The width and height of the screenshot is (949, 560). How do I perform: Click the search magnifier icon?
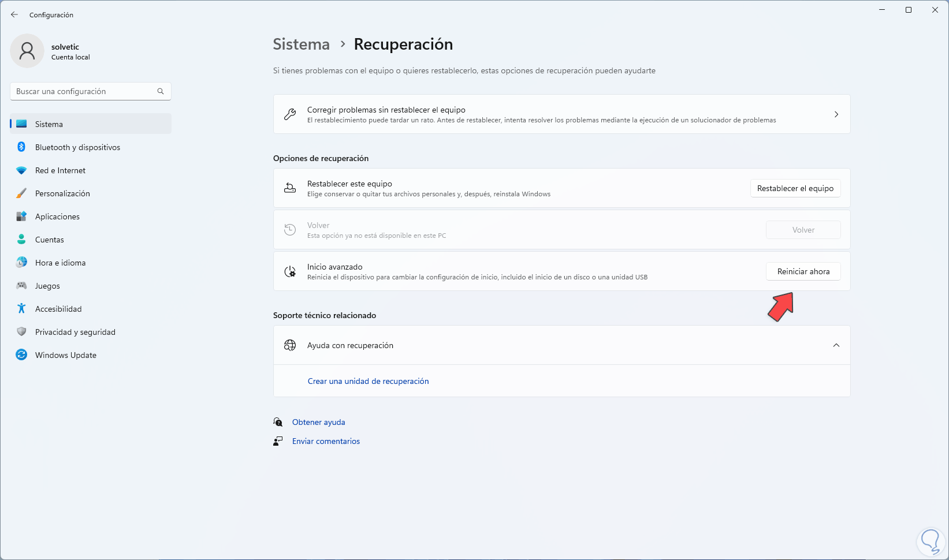point(161,91)
